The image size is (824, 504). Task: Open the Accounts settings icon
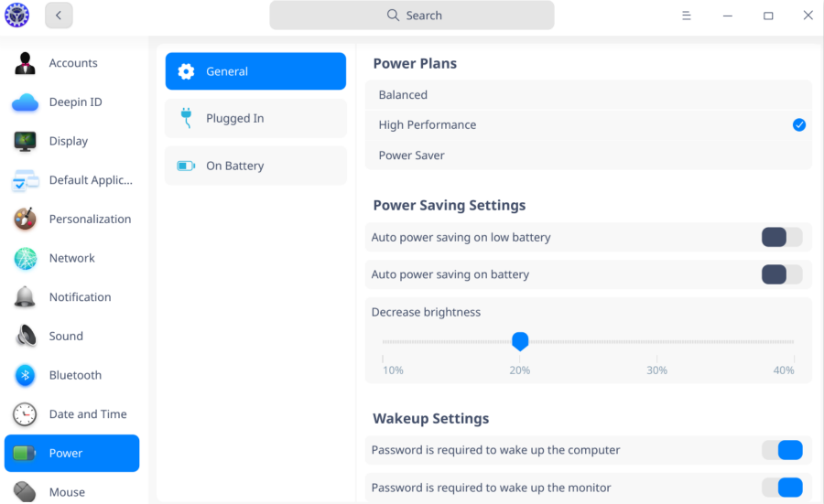pyautogui.click(x=25, y=63)
